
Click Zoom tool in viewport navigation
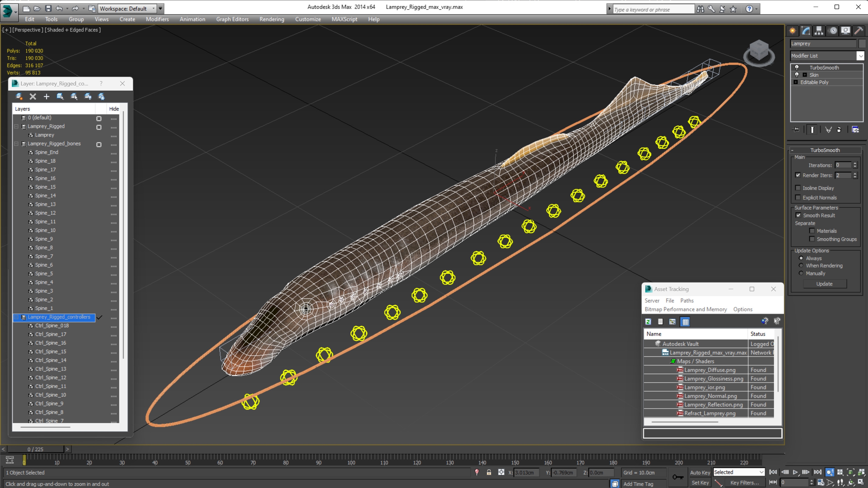[830, 472]
